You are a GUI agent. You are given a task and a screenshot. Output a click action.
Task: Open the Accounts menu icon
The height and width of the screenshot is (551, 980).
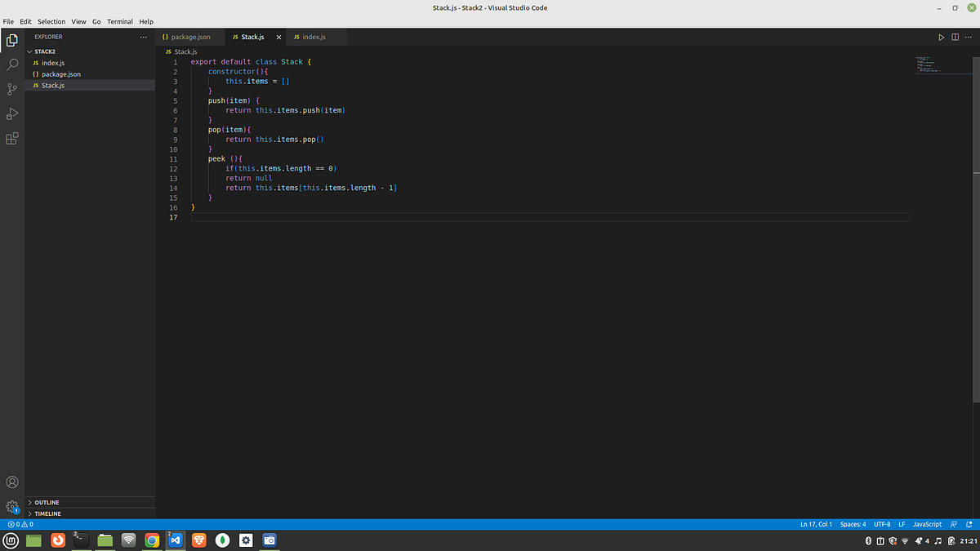[12, 482]
